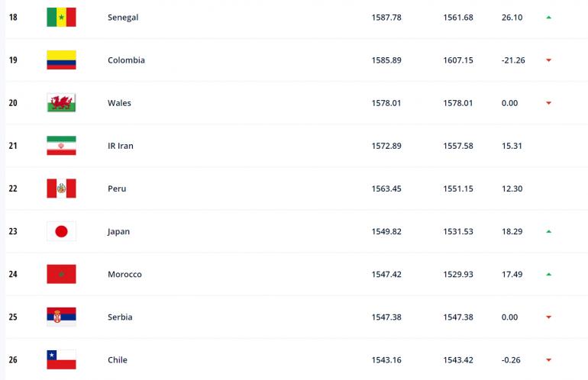
Task: Click the Serbia flag icon
Action: (x=61, y=317)
